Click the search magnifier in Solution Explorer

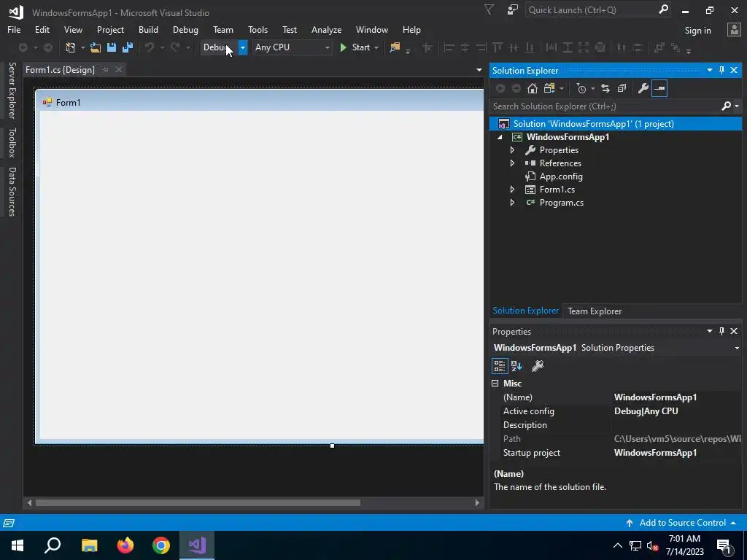[x=726, y=106]
